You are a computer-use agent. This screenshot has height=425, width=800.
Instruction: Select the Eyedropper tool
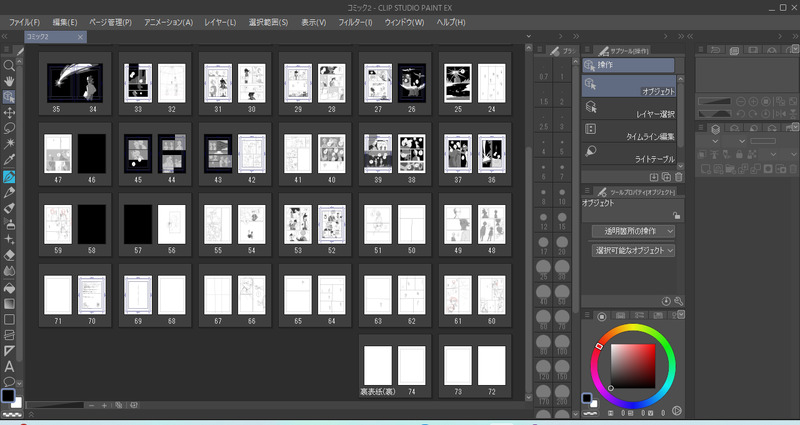(x=9, y=160)
